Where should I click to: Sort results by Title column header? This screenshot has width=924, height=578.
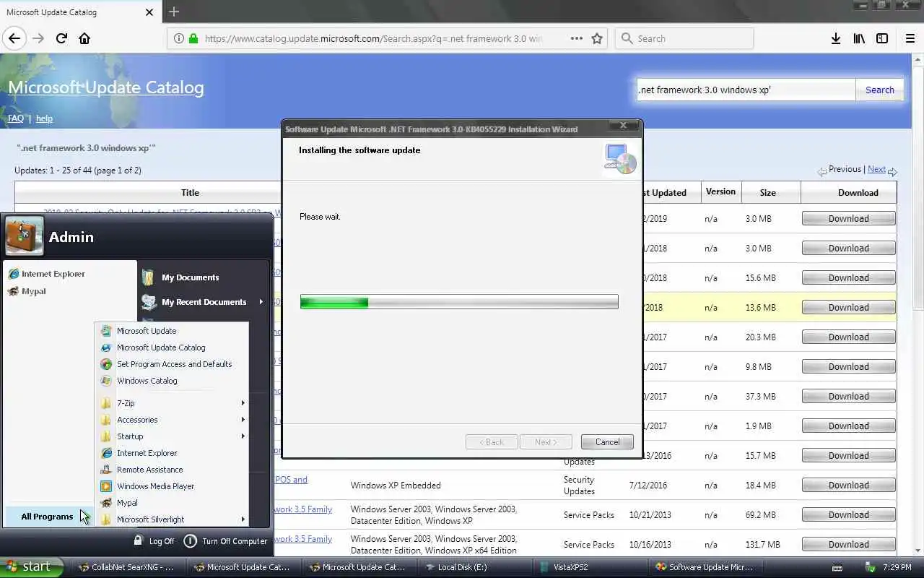[190, 193]
